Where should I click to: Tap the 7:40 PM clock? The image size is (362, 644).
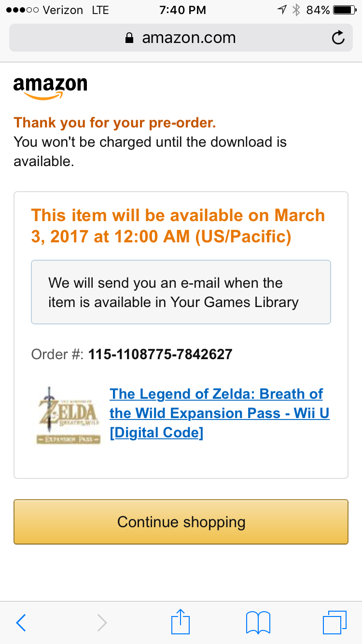pos(182,10)
